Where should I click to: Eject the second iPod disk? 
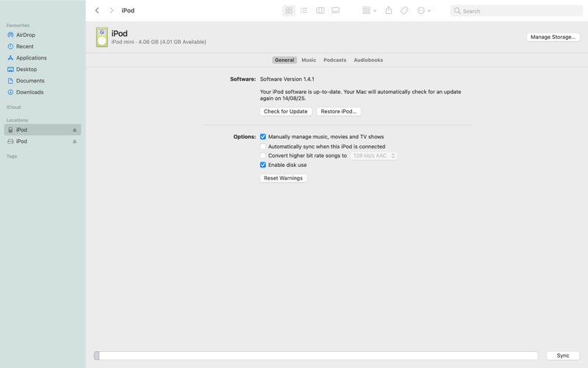coord(75,141)
